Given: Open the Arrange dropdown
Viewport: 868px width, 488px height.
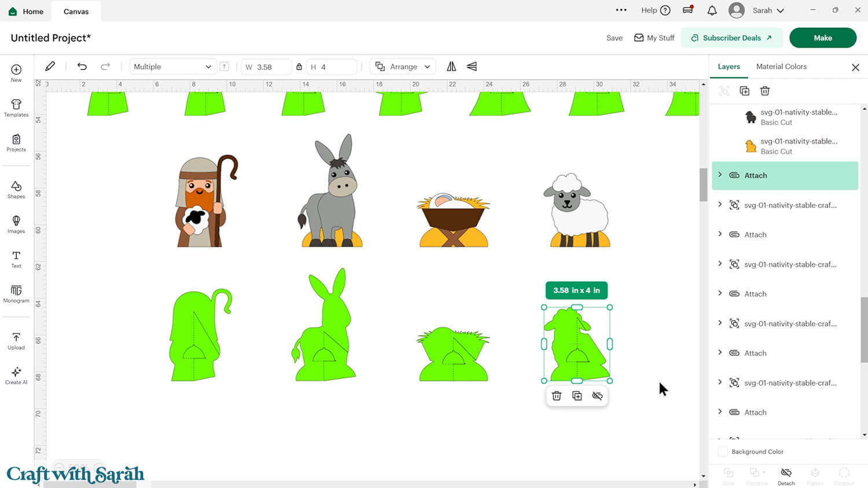Looking at the screenshot, I should (403, 67).
